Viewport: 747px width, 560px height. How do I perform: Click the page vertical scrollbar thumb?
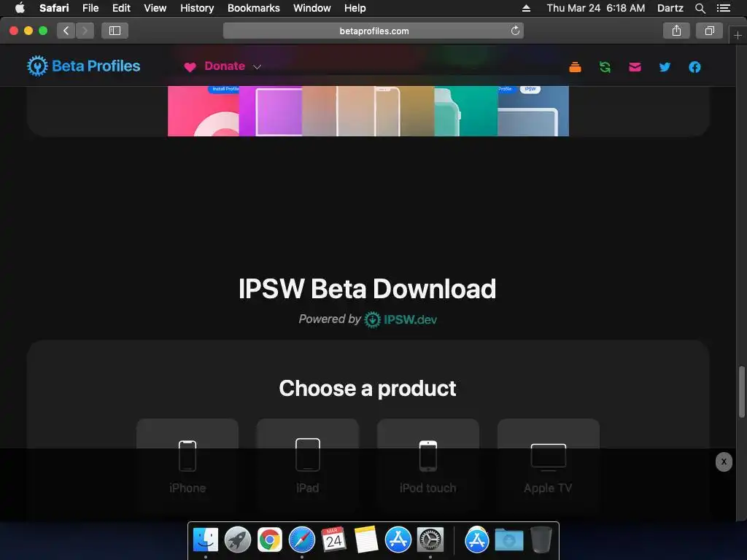click(742, 392)
